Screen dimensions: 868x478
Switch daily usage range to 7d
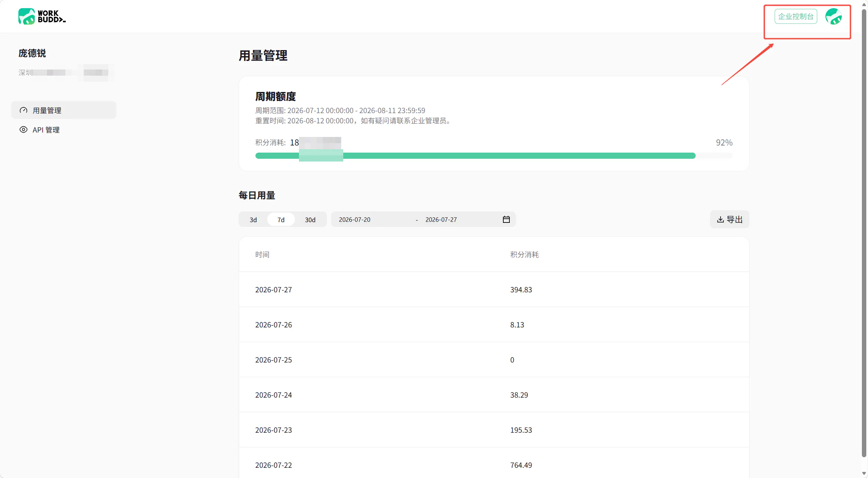(x=281, y=220)
